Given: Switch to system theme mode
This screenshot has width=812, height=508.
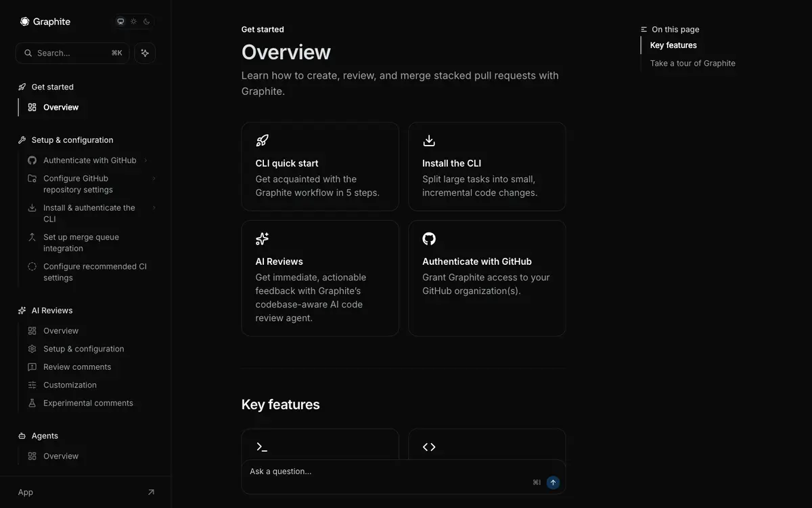Looking at the screenshot, I should [120, 22].
